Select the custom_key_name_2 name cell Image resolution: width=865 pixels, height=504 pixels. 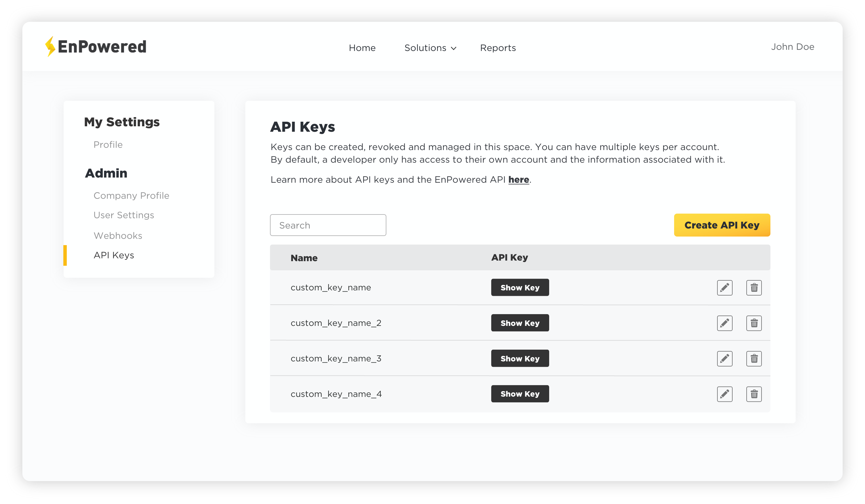pos(336,323)
